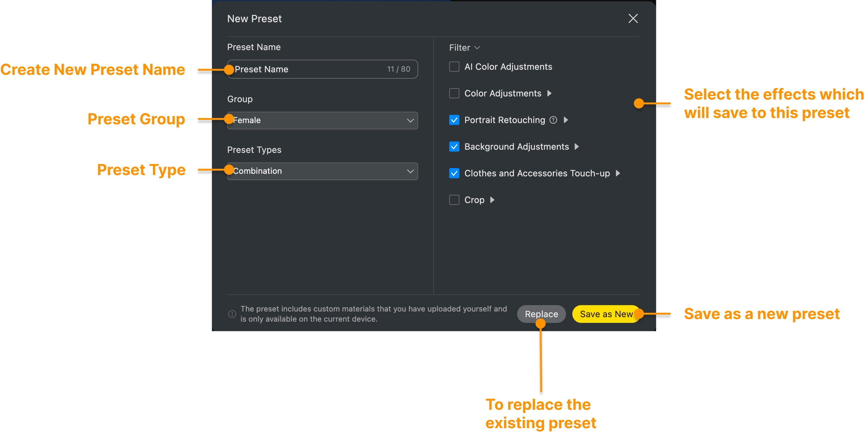The height and width of the screenshot is (432, 868).
Task: Expand the Crop options arrow
Action: (x=492, y=200)
